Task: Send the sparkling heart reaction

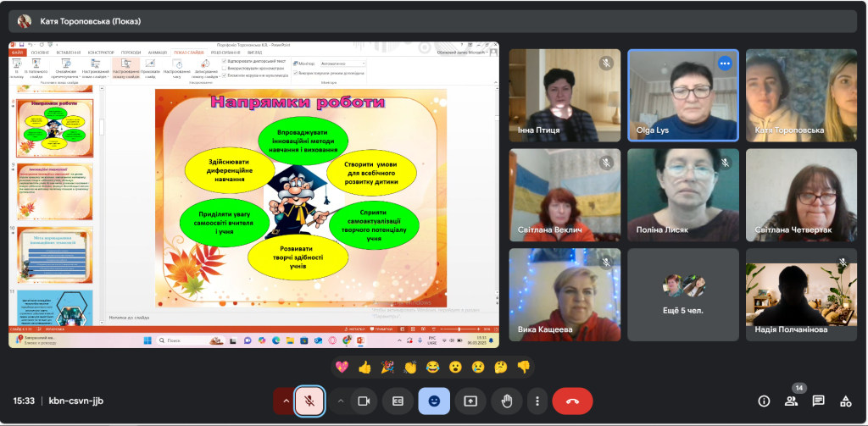Action: (342, 367)
